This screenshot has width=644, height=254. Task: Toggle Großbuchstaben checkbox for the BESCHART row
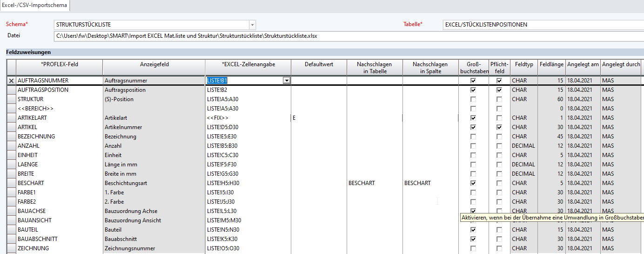pos(473,183)
